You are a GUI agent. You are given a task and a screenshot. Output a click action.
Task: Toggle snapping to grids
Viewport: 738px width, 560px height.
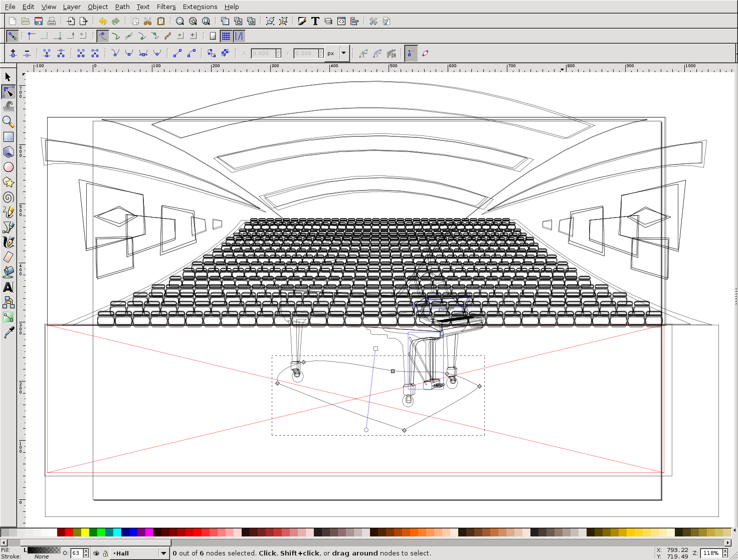[226, 36]
